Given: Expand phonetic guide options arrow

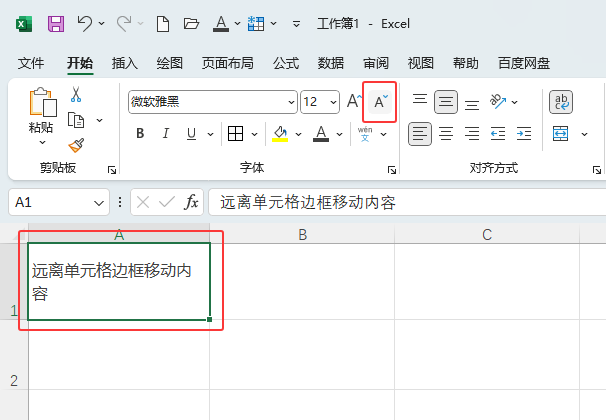Looking at the screenshot, I should point(384,134).
